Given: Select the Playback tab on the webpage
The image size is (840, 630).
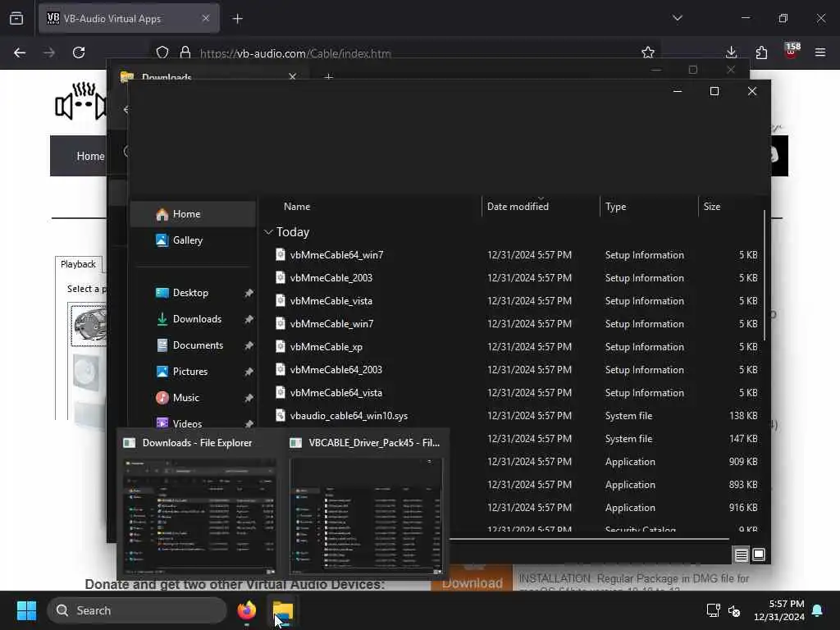Looking at the screenshot, I should [78, 264].
